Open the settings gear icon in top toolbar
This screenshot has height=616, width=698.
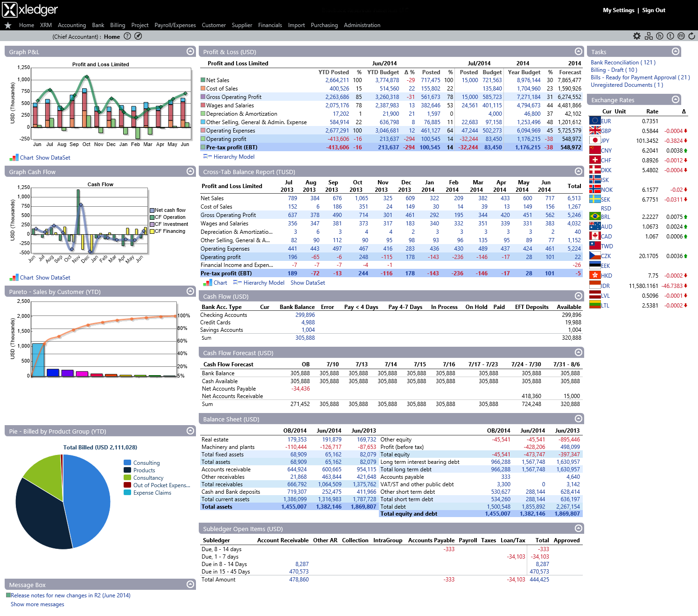(x=637, y=36)
